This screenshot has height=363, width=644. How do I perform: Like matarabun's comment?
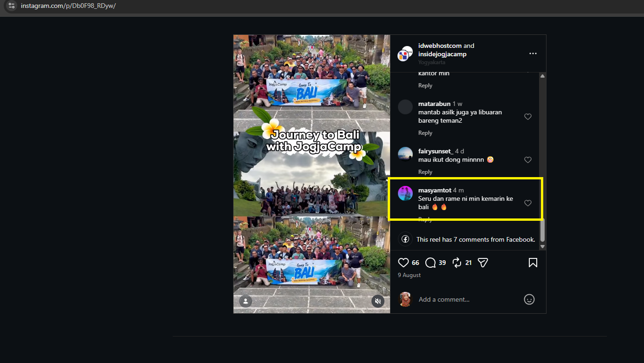click(x=528, y=117)
